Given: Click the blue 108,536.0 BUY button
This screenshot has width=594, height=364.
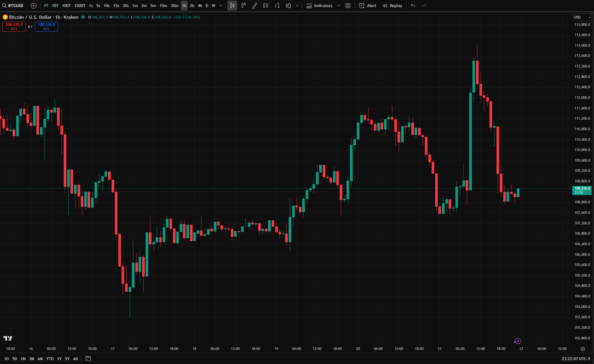Looking at the screenshot, I should click(x=46, y=26).
